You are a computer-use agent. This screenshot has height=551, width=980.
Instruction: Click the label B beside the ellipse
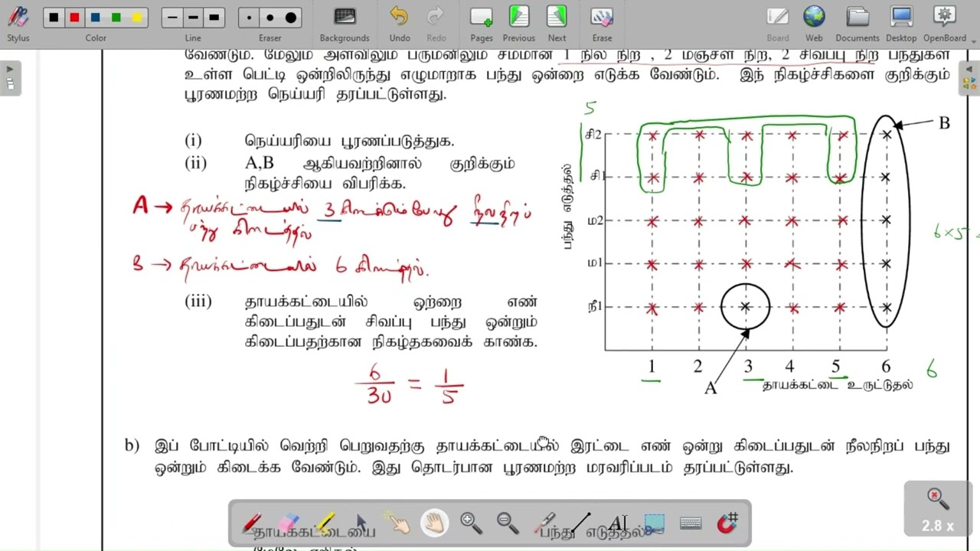tap(944, 123)
